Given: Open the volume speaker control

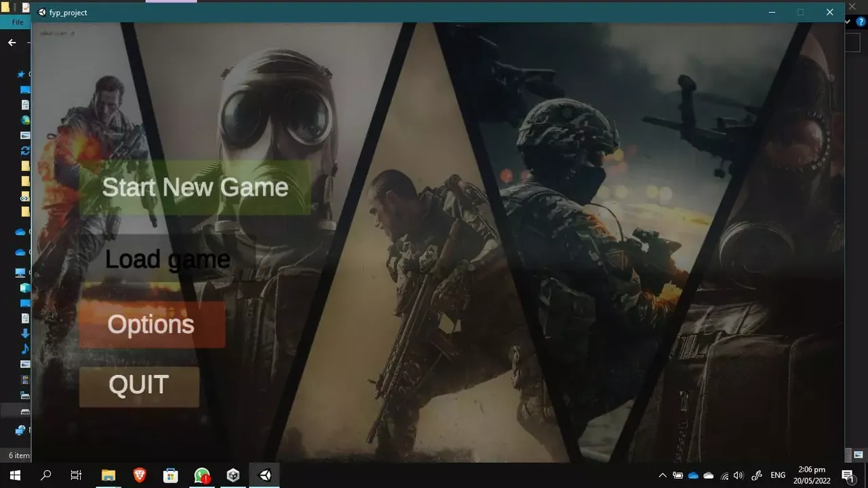Looking at the screenshot, I should pyautogui.click(x=738, y=475).
